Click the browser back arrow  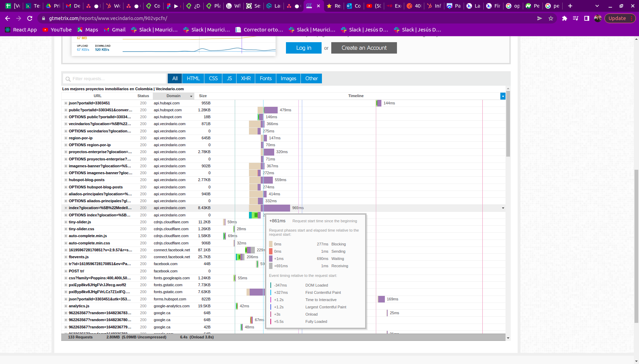click(x=8, y=18)
